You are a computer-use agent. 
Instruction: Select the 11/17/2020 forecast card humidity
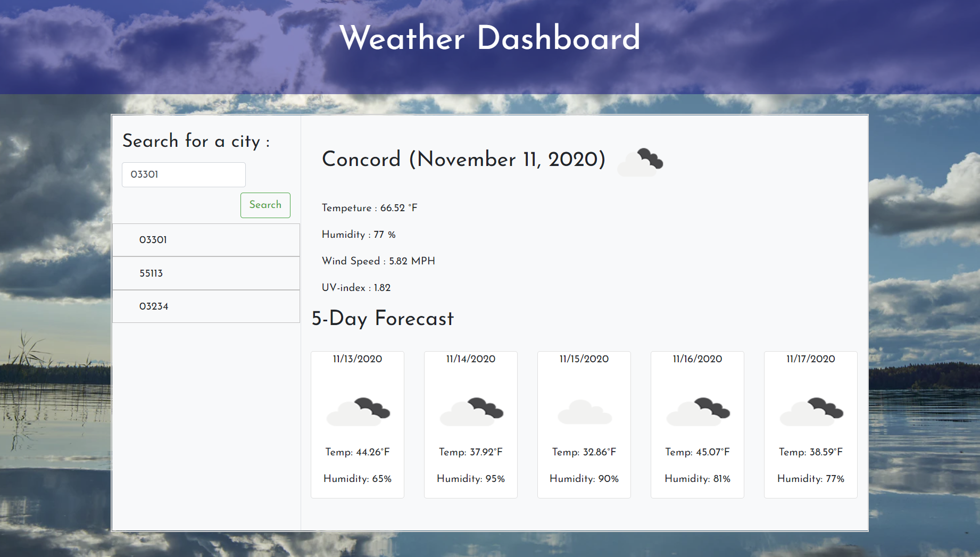click(811, 479)
